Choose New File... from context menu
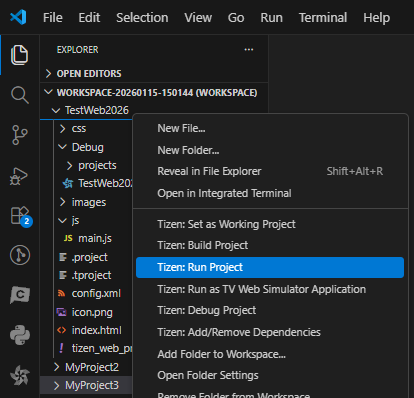The width and height of the screenshot is (414, 398). (270, 128)
